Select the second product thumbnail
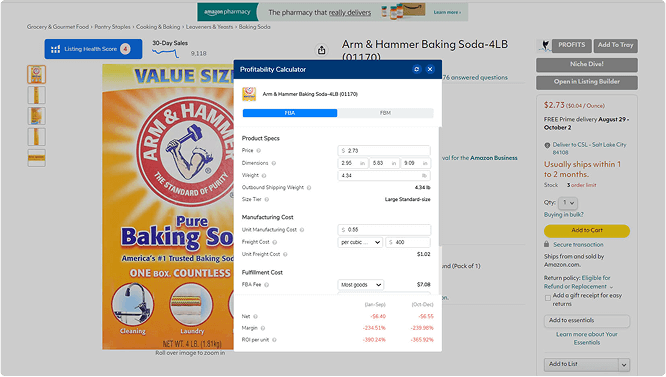Image resolution: width=666 pixels, height=377 pixels. [x=37, y=95]
